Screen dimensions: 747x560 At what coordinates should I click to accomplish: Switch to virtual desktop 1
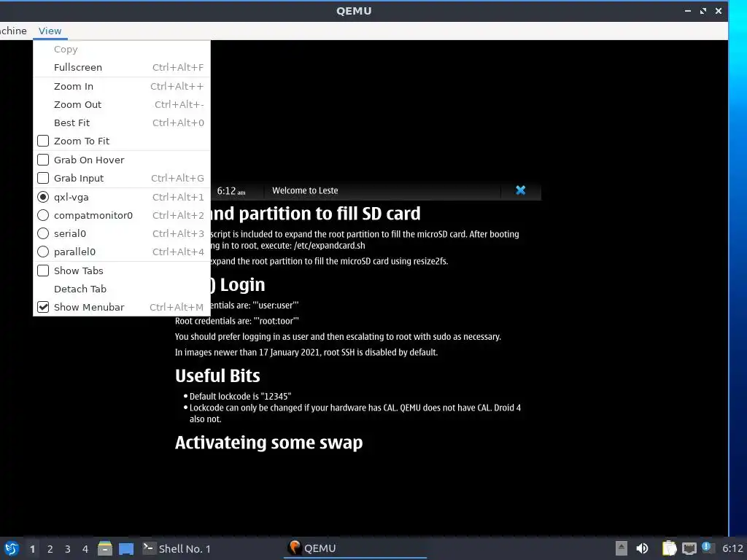32,549
